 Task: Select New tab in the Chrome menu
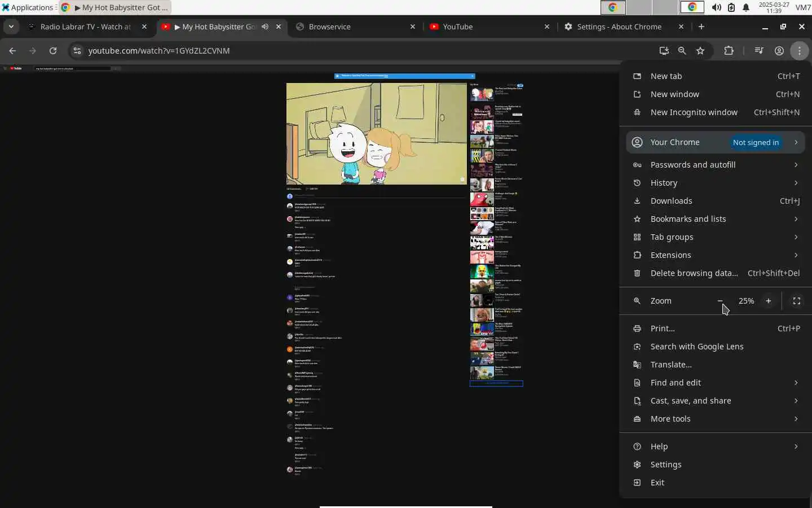pos(716,76)
